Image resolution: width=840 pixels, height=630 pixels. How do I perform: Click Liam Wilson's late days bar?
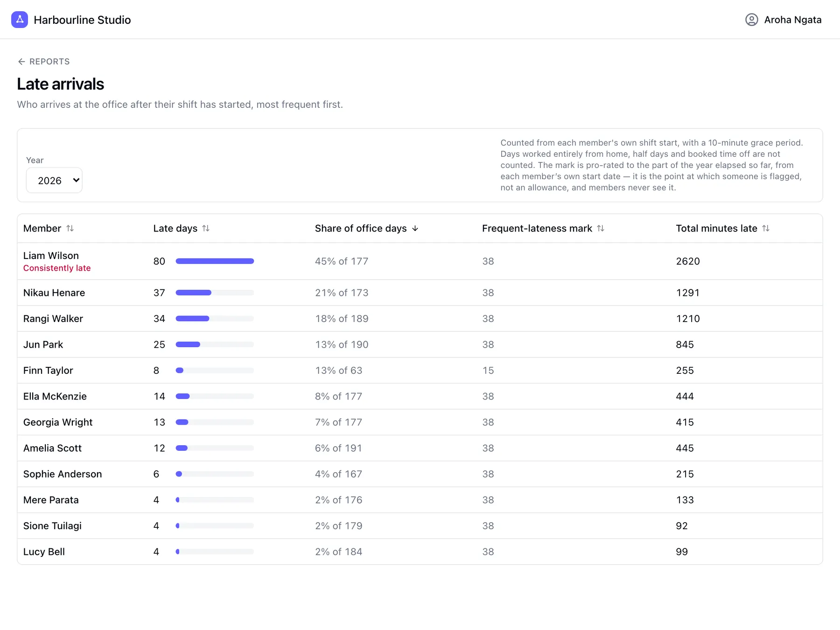[x=215, y=261]
